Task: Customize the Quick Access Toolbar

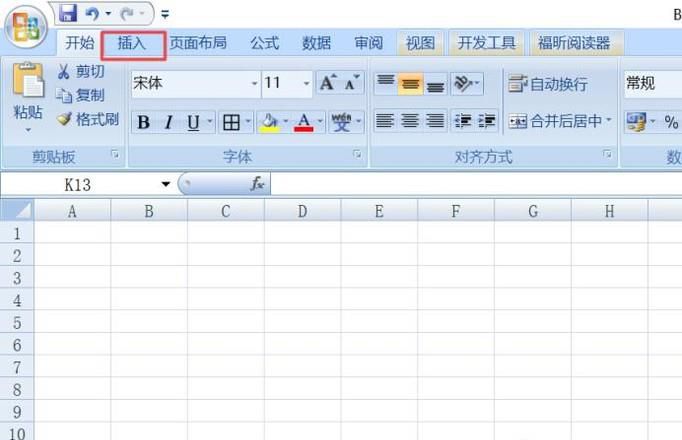Action: pos(165,14)
